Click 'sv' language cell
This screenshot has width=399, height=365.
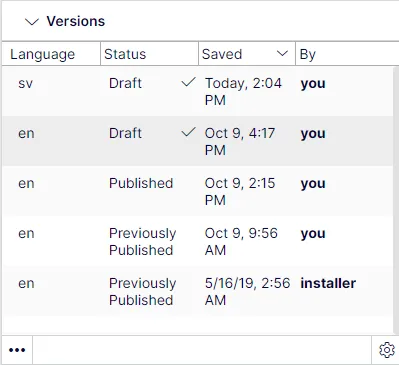tap(25, 83)
